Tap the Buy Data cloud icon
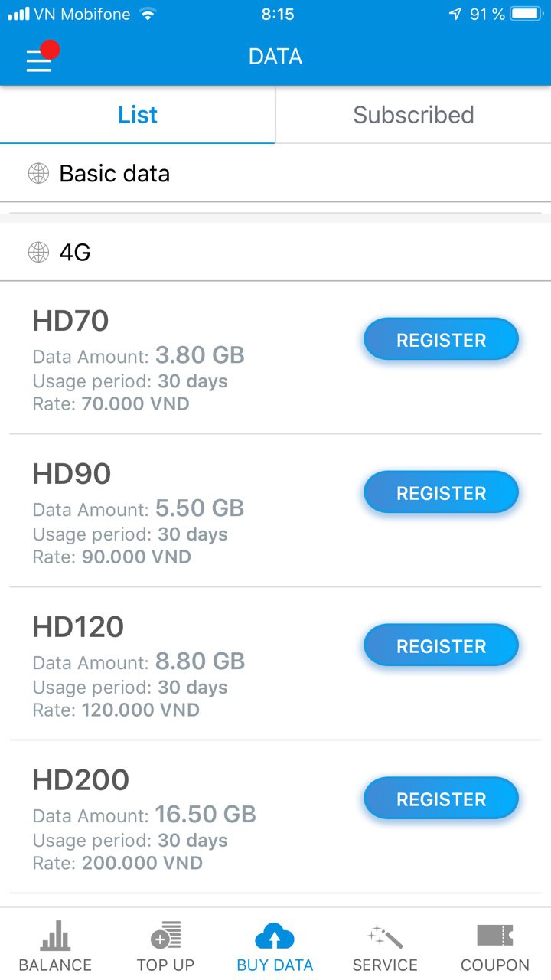The height and width of the screenshot is (980, 551). coord(275,936)
